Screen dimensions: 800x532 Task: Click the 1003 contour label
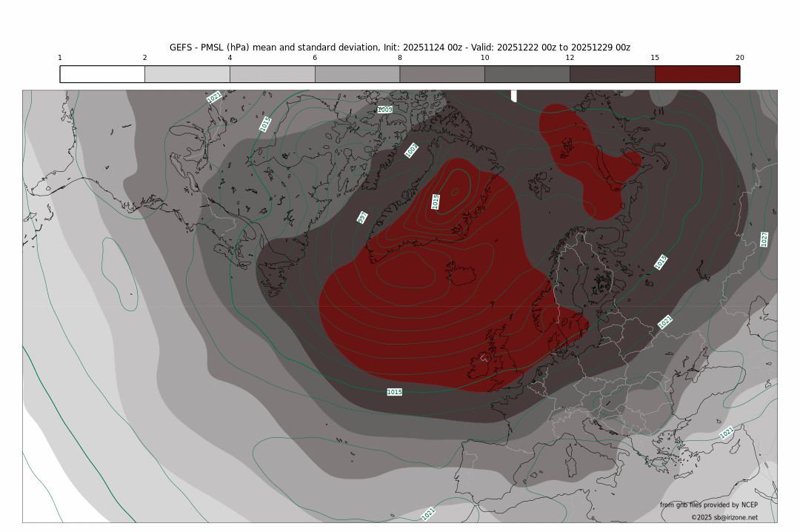pos(412,150)
